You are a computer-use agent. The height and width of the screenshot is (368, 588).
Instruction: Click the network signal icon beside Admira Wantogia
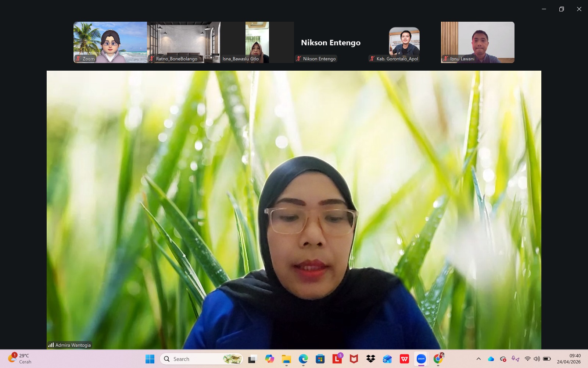pos(51,345)
